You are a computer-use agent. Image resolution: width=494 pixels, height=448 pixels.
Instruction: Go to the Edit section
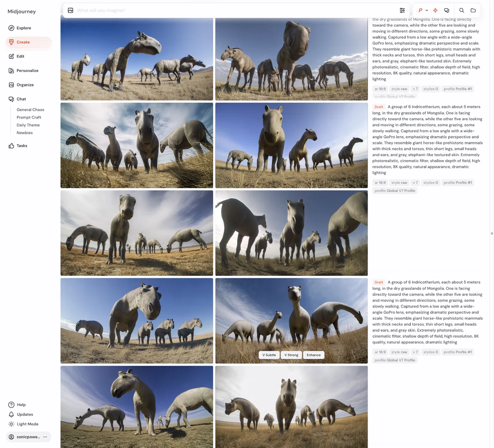(16, 56)
